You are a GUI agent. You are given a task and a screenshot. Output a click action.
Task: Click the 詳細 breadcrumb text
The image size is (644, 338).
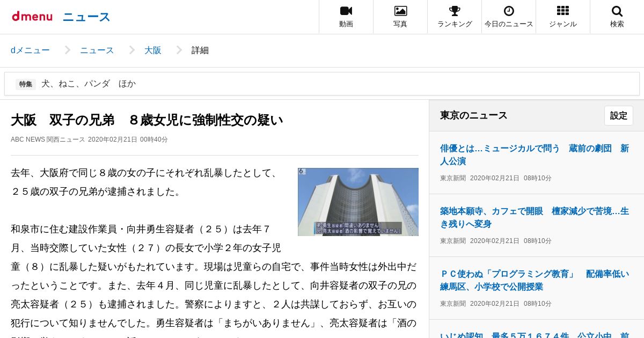[x=200, y=50]
